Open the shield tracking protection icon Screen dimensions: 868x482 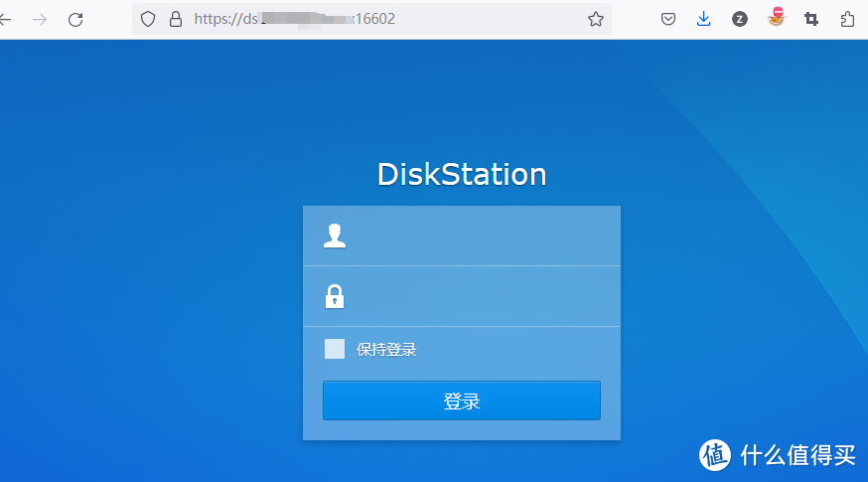(148, 19)
